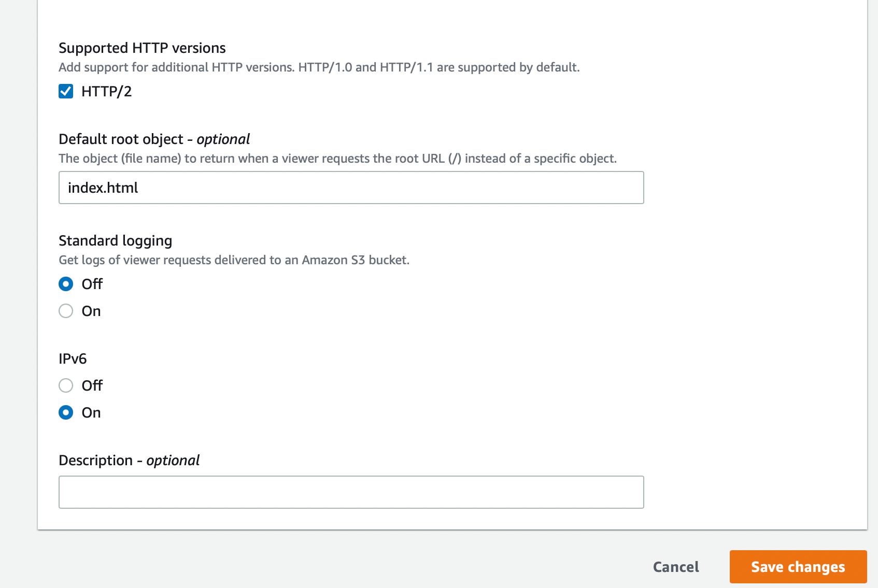
Task: Save changes with the orange button
Action: (798, 567)
